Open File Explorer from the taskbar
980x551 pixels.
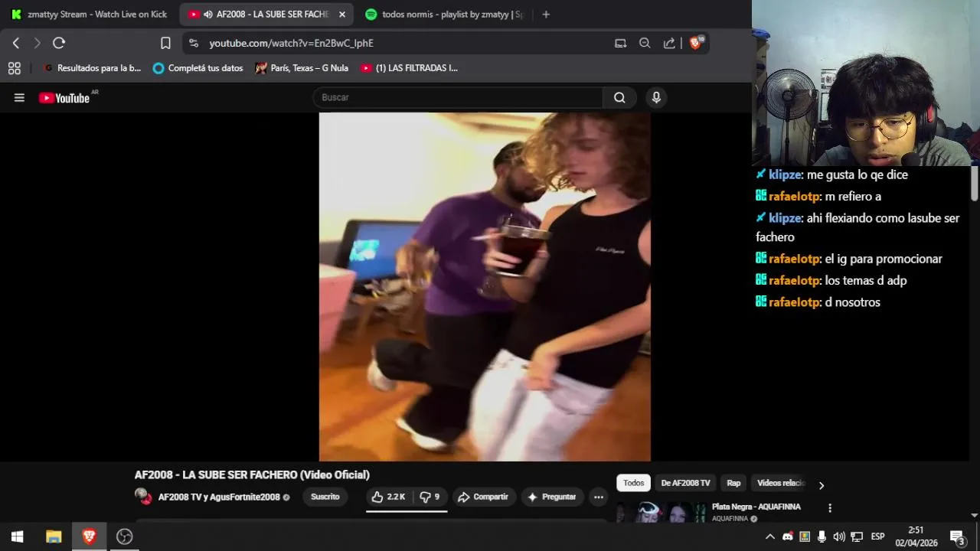pyautogui.click(x=54, y=536)
